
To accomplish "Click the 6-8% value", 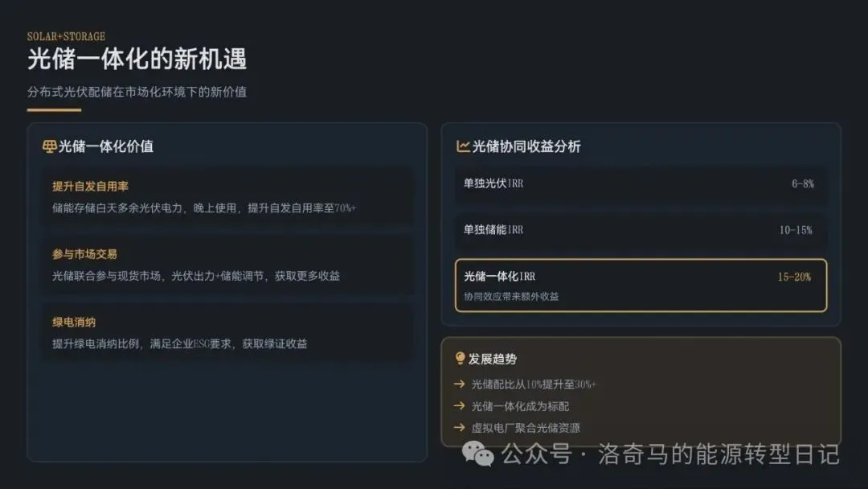I will coord(803,184).
